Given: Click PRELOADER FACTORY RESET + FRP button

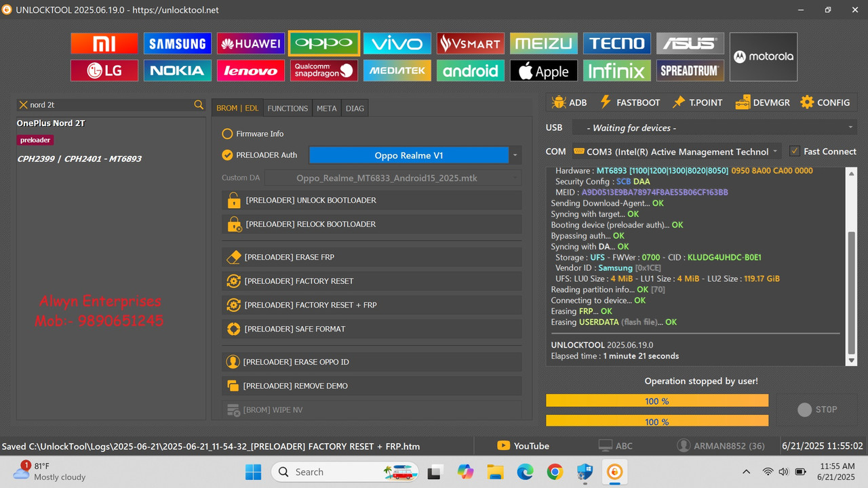Looking at the screenshot, I should pos(372,305).
